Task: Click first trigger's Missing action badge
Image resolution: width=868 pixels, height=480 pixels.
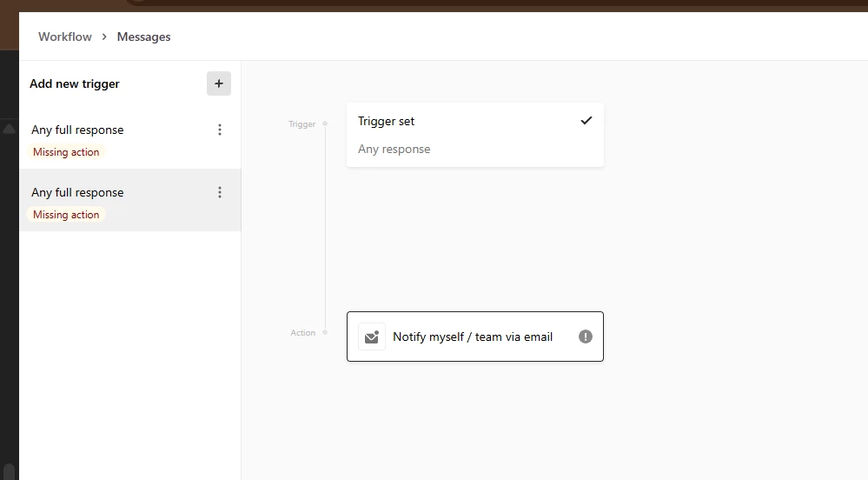Action: (x=66, y=152)
